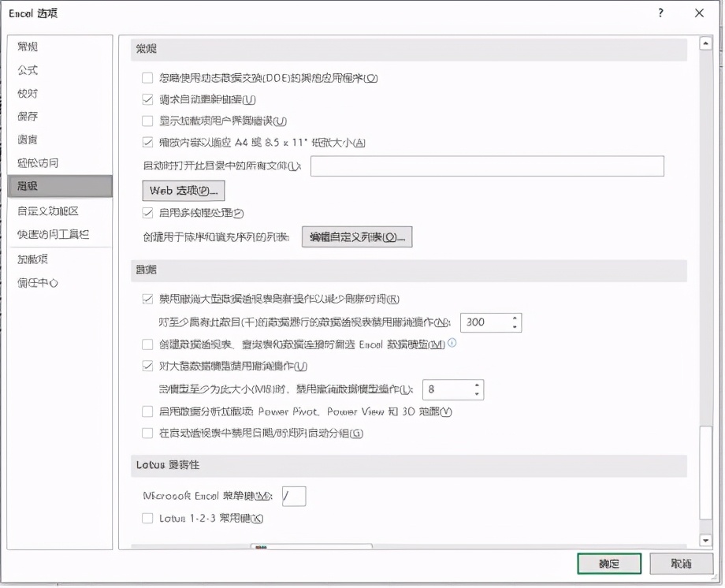Image resolution: width=725 pixels, height=588 pixels.
Task: Click the Lotus 兼容性 section header
Action: pos(409,465)
